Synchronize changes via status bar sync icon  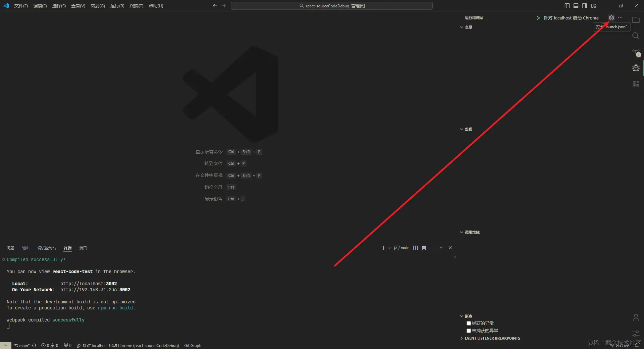(34, 345)
